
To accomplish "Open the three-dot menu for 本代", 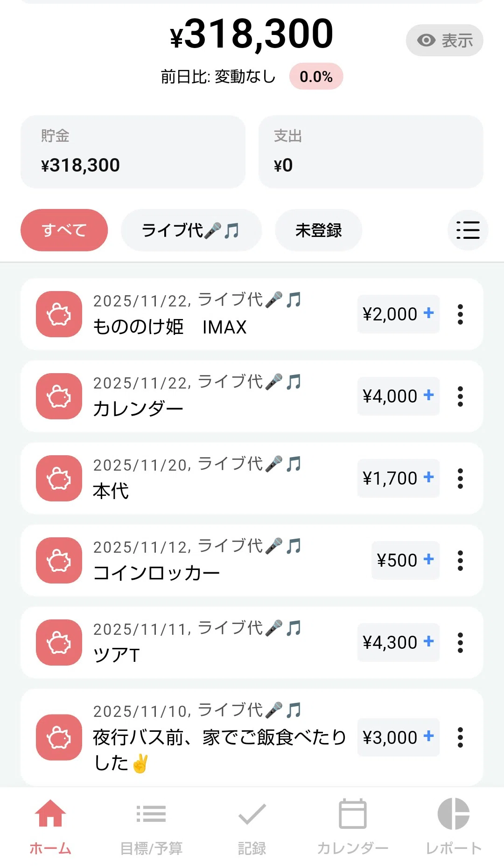I will [460, 478].
